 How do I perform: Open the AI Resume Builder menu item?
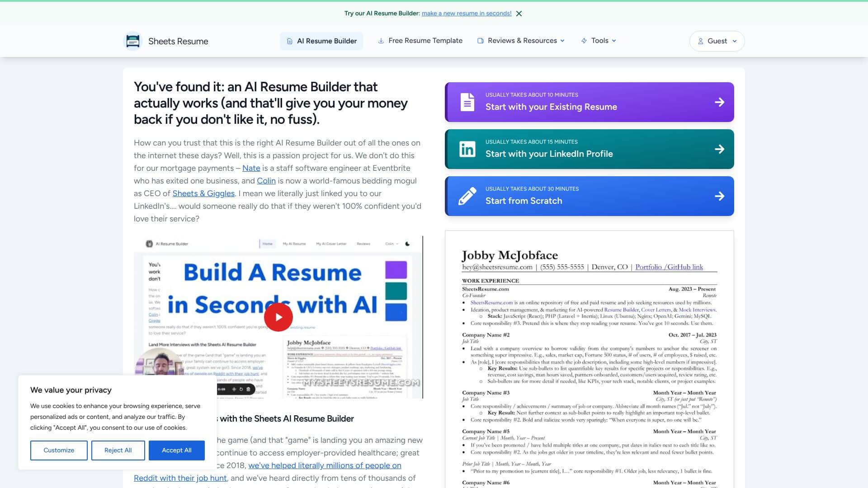[x=321, y=41]
